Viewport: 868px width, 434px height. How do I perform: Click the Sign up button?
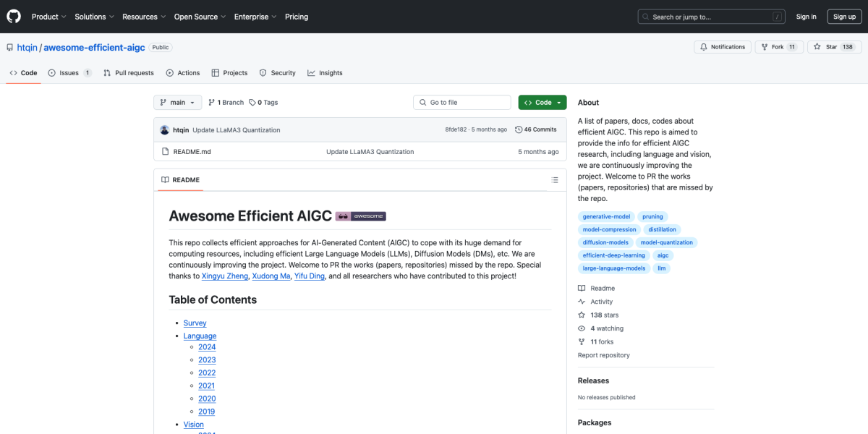[844, 16]
